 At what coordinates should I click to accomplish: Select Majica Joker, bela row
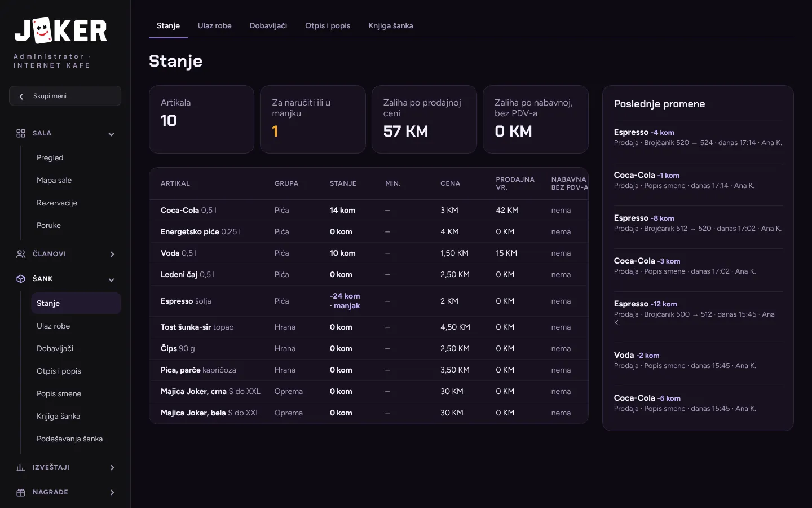point(369,413)
